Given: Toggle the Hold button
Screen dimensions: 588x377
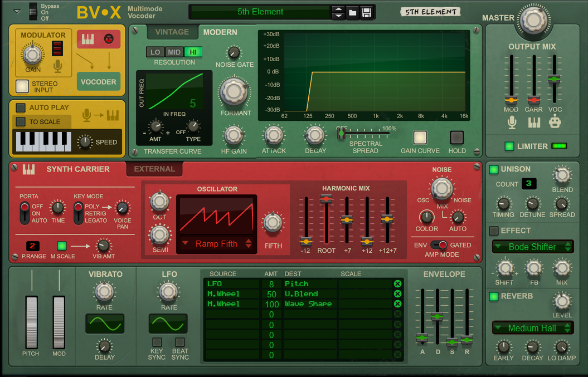Looking at the screenshot, I should pyautogui.click(x=456, y=138).
